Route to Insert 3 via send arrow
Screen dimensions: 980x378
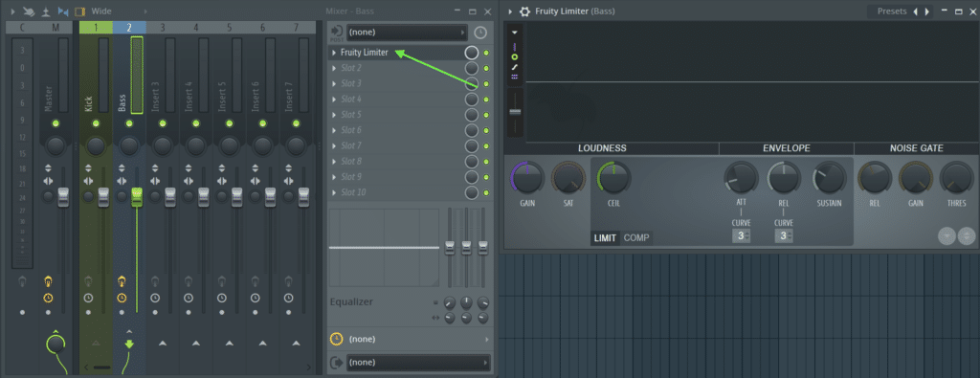163,343
